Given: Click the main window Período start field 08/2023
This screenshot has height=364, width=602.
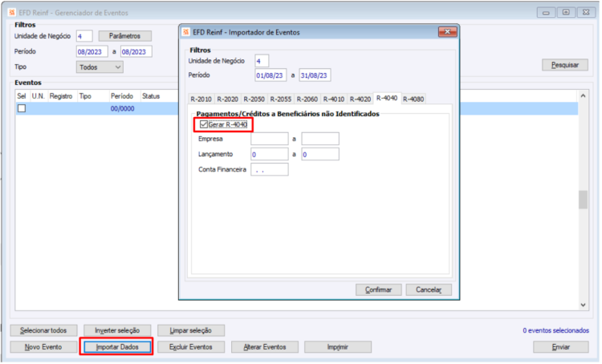Looking at the screenshot, I should [x=92, y=52].
